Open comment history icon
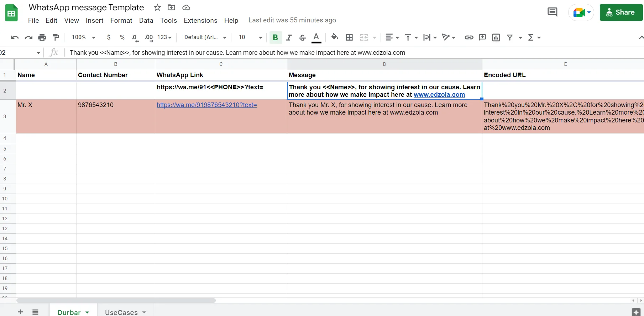Image resolution: width=644 pixels, height=316 pixels. 552,12
